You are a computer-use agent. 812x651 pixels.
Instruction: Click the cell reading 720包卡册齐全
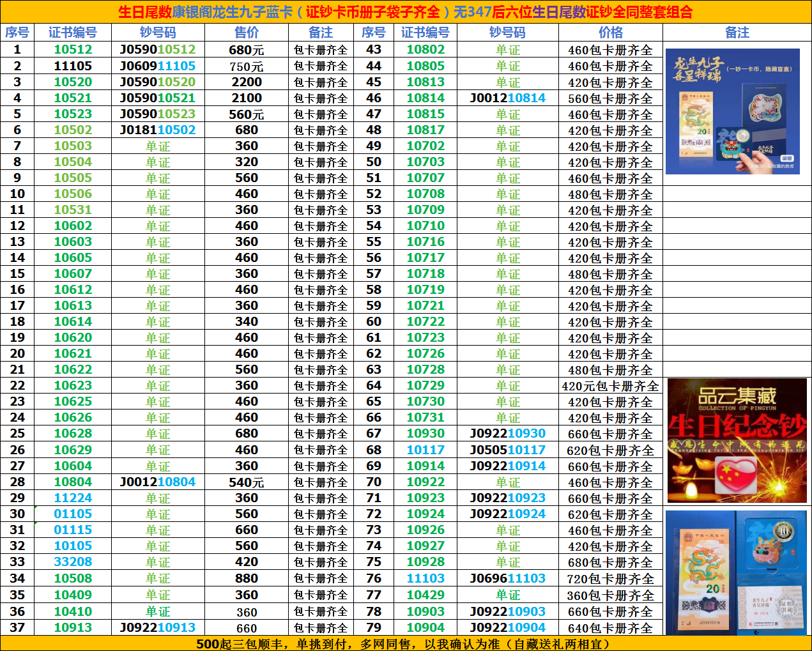[610, 578]
